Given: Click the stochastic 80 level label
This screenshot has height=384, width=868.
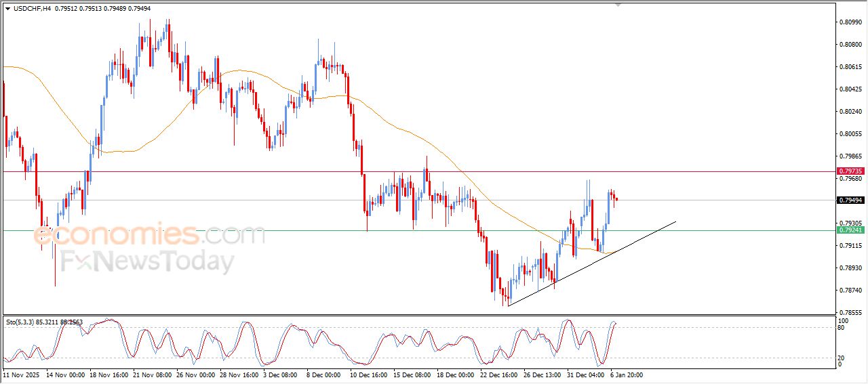Looking at the screenshot, I should click(x=842, y=328).
